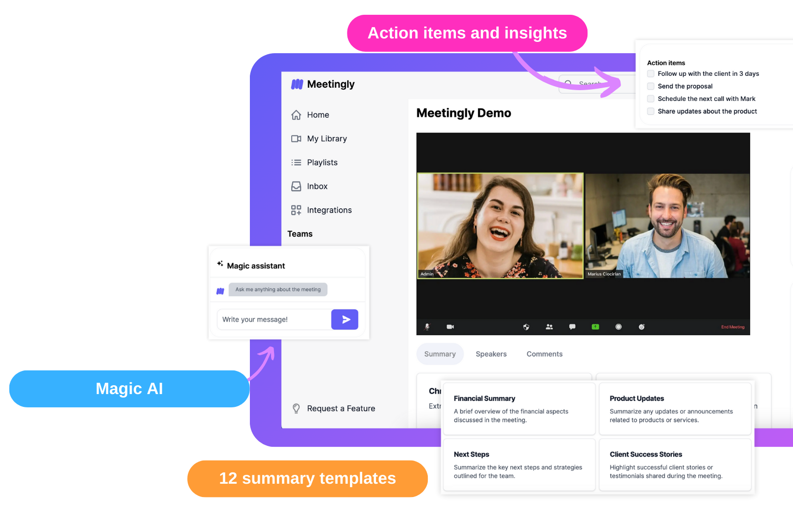Open the Playlists list icon
The width and height of the screenshot is (793, 532).
tap(296, 163)
